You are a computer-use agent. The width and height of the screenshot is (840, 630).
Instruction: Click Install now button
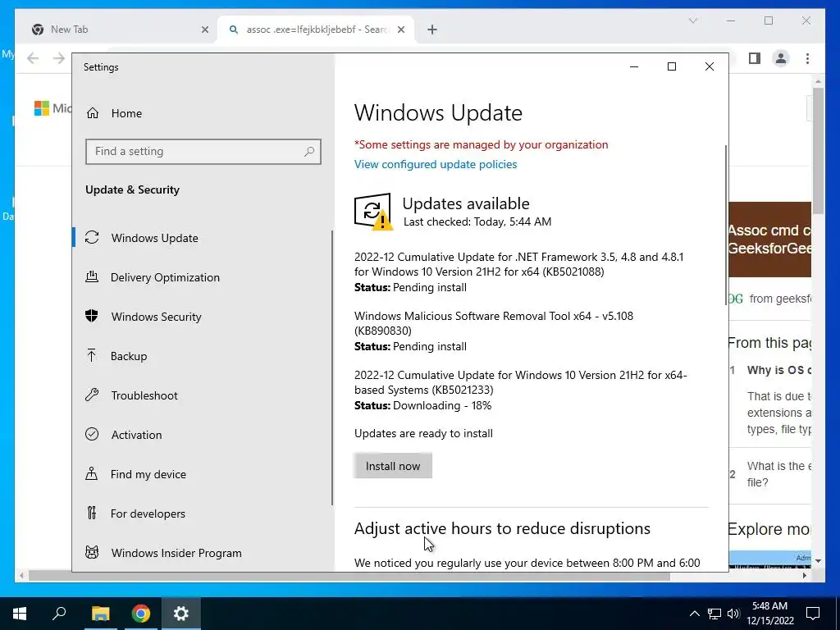(393, 466)
